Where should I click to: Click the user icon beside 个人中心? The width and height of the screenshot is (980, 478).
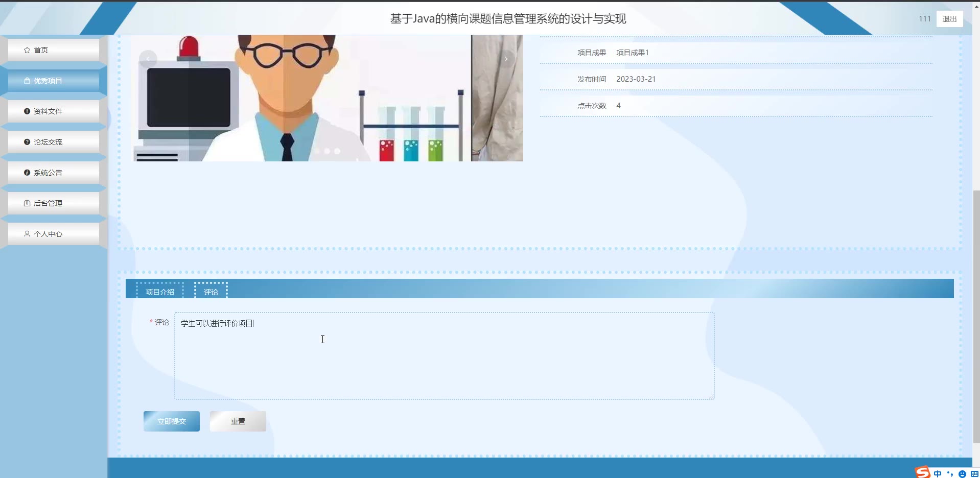pyautogui.click(x=27, y=234)
